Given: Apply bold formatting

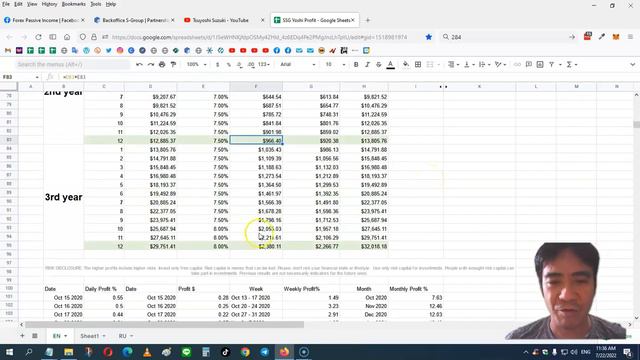Looking at the screenshot, I should (x=356, y=64).
